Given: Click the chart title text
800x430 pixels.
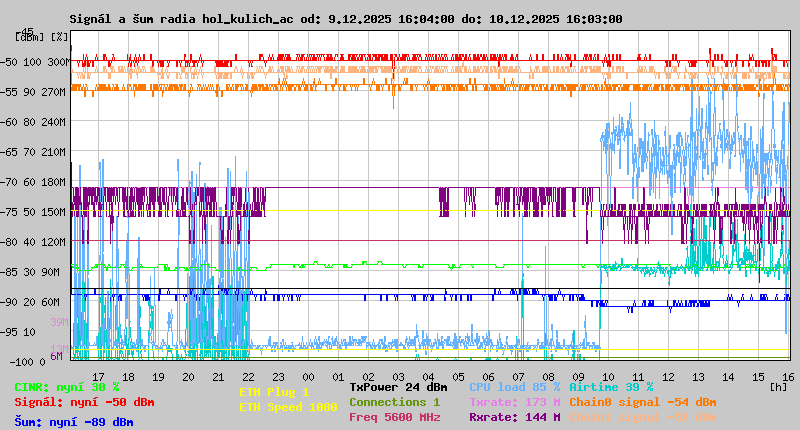Looking at the screenshot, I should coord(346,19).
